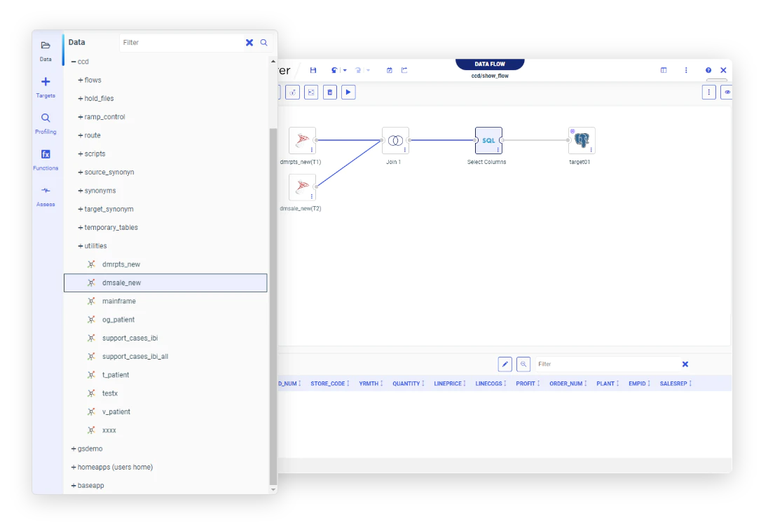Image resolution: width=768 pixels, height=532 pixels.
Task: Expand the baseapp folder
Action: tap(74, 486)
